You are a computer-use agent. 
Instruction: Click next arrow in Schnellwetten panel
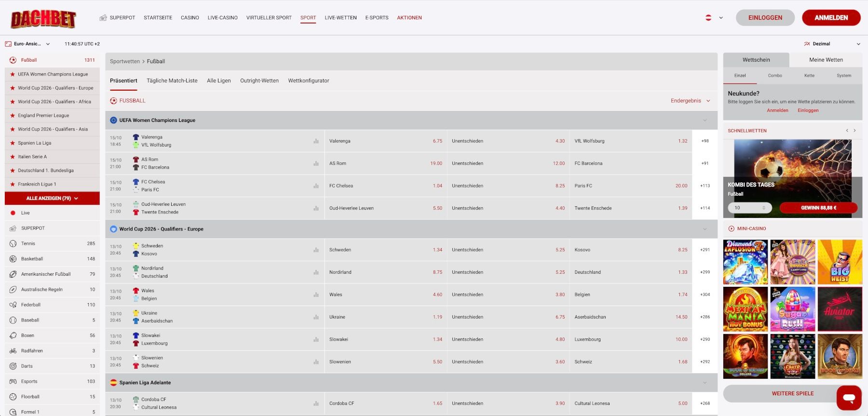(854, 131)
